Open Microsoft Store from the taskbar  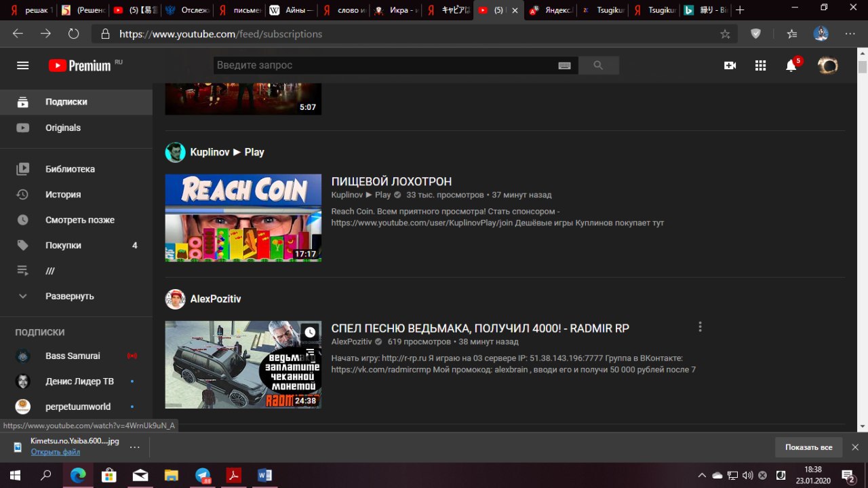[x=108, y=475]
